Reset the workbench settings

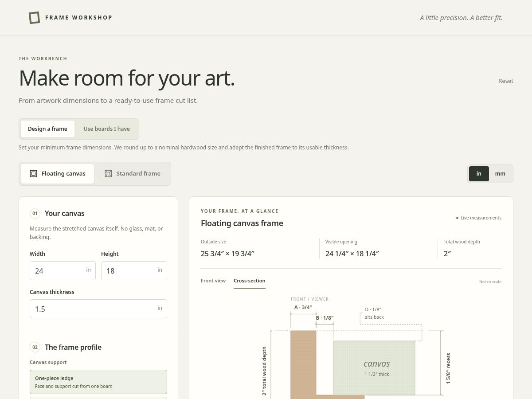click(x=506, y=81)
